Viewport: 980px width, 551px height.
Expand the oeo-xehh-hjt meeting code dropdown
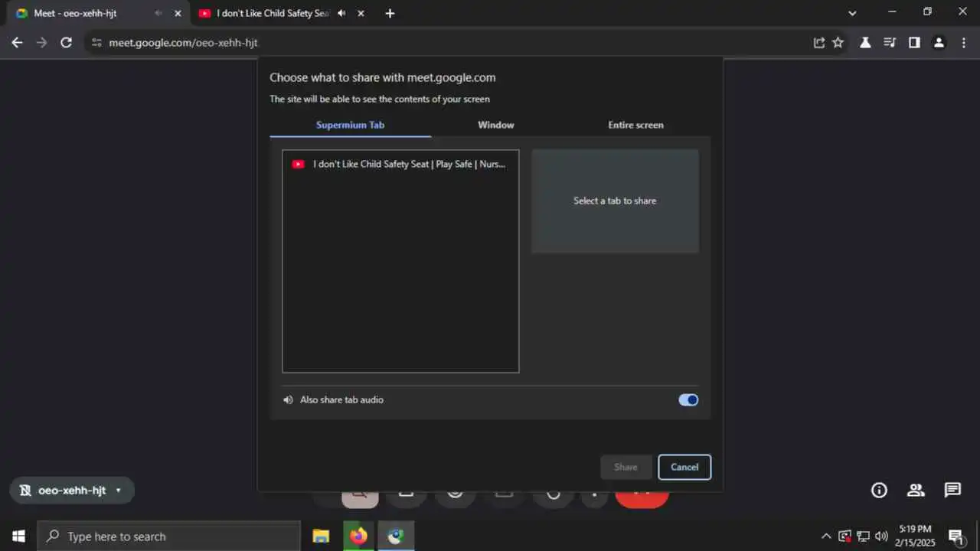click(x=119, y=491)
